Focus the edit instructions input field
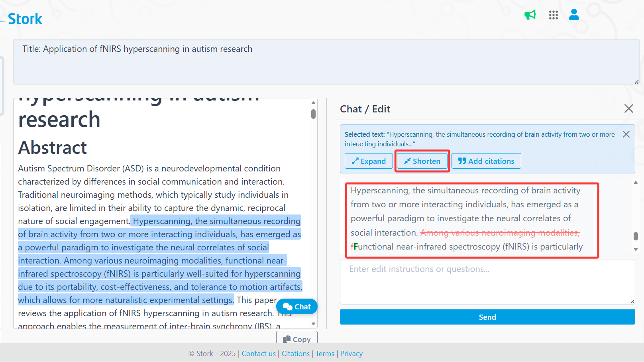644x362 pixels. (487, 281)
